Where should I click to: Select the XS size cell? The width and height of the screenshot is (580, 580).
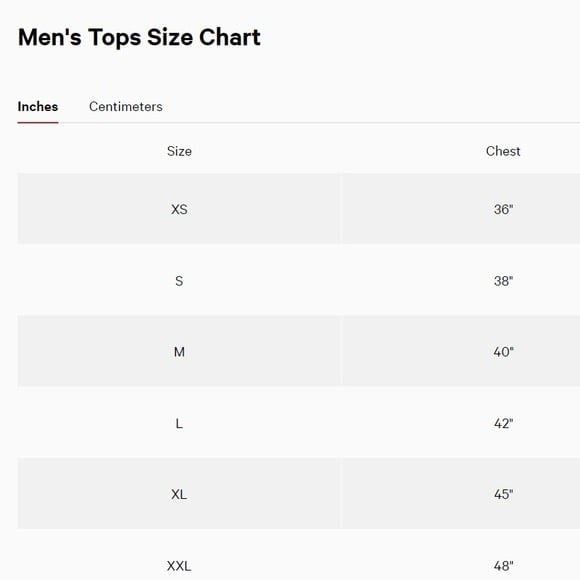click(179, 209)
